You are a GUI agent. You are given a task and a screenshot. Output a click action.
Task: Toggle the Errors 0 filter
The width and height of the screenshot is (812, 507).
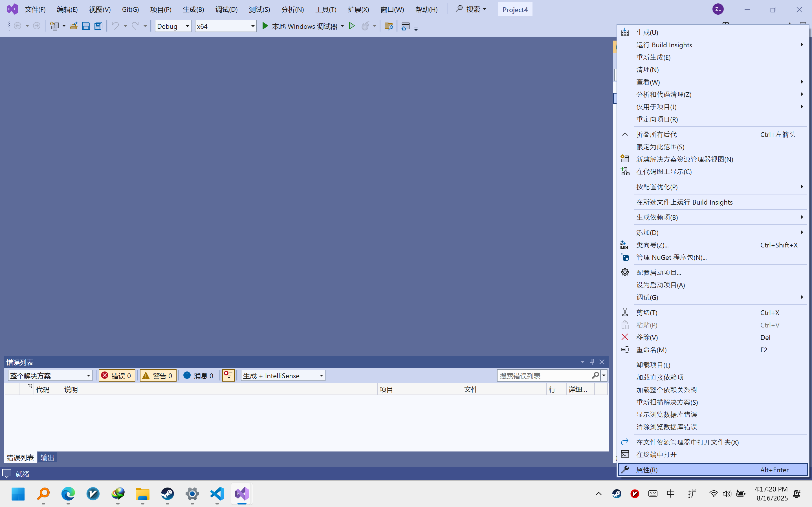(117, 376)
